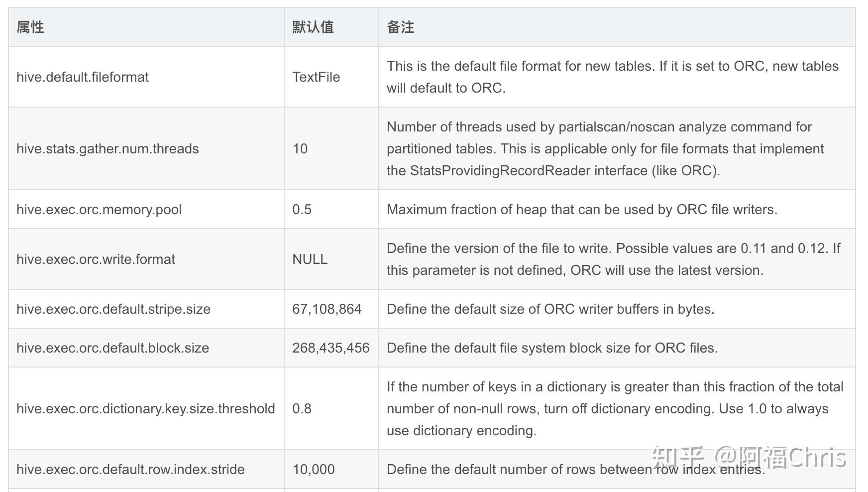868x492 pixels.
Task: Click the 属性 column header
Action: 30,27
